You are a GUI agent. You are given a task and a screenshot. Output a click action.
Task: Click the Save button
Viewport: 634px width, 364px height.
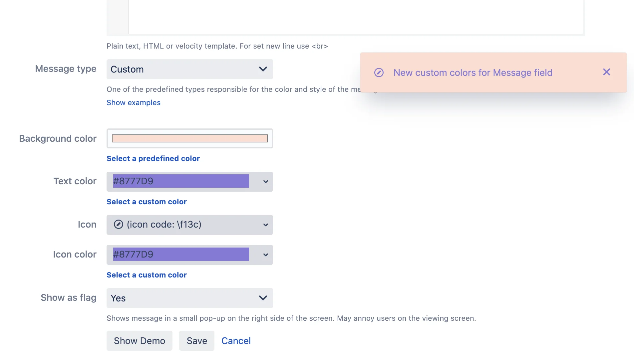pos(197,341)
